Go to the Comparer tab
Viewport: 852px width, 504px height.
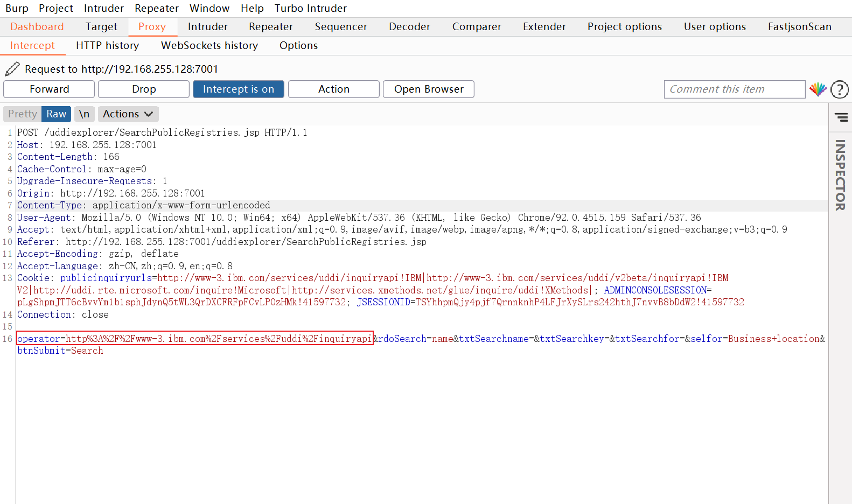click(x=477, y=27)
